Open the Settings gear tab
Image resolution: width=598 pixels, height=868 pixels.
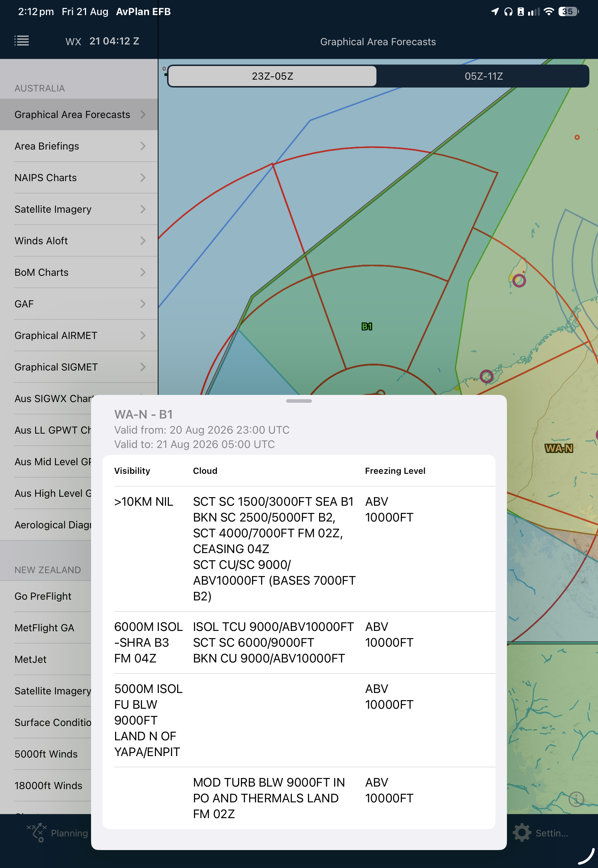pyautogui.click(x=522, y=833)
